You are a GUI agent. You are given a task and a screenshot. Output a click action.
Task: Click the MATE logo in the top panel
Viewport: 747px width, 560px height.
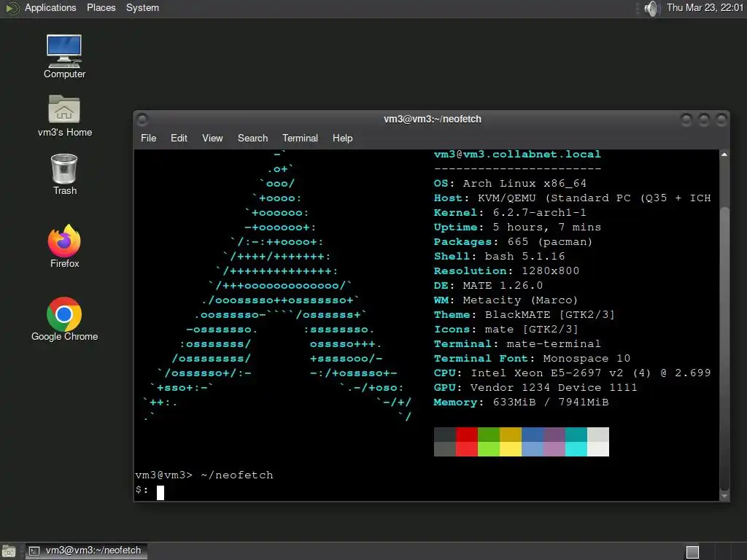point(12,8)
